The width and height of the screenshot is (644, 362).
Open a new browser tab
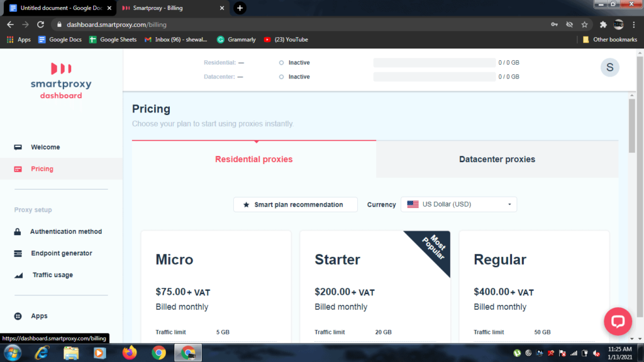(x=240, y=8)
